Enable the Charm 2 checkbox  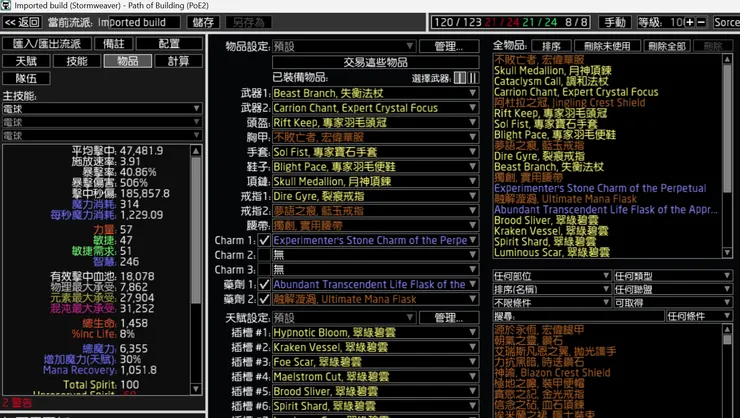264,255
